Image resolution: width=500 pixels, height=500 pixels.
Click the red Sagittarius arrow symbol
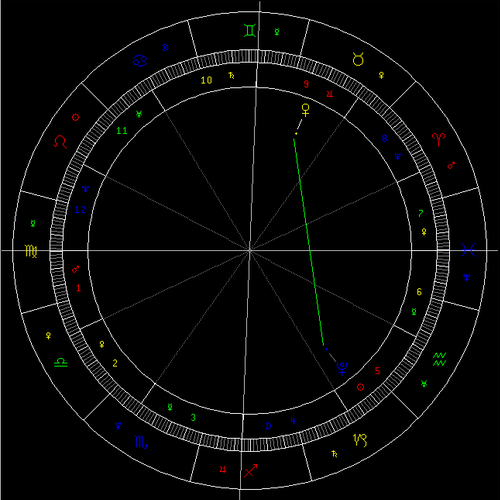pyautogui.click(x=250, y=470)
